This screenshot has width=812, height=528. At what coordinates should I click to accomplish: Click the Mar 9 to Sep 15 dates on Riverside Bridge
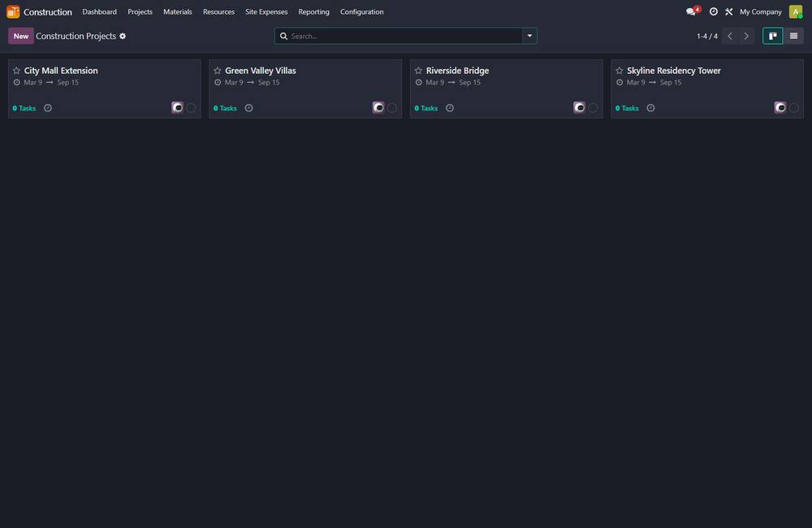point(453,82)
